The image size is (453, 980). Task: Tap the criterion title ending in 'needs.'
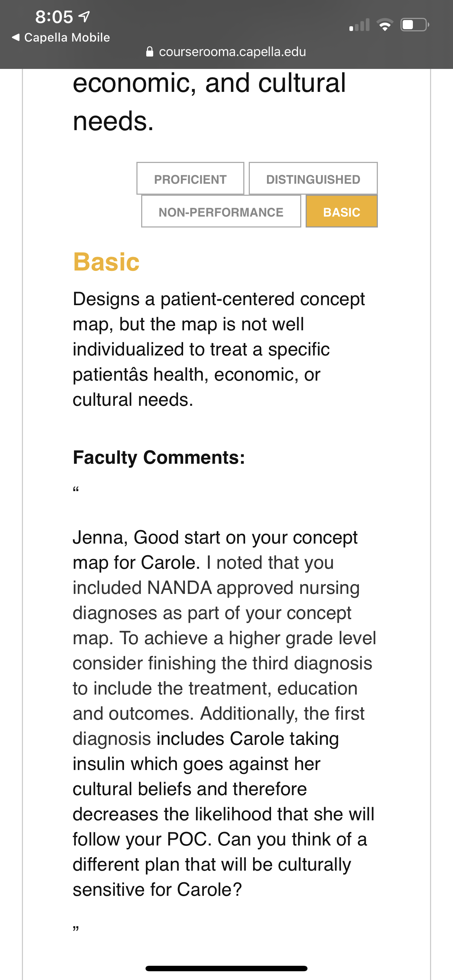(209, 102)
